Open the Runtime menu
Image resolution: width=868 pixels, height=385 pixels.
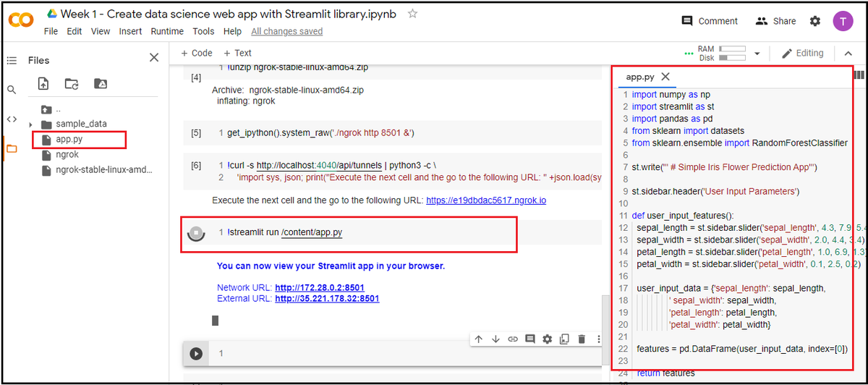pyautogui.click(x=167, y=31)
